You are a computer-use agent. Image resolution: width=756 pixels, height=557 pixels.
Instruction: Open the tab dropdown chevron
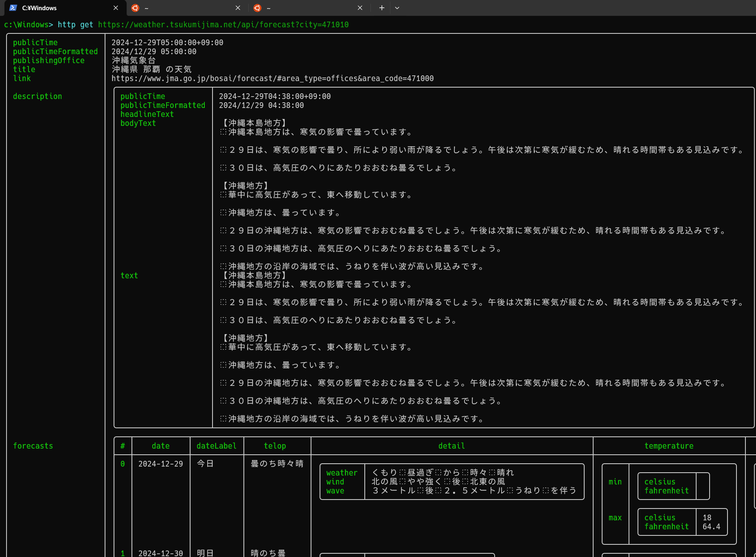(397, 8)
